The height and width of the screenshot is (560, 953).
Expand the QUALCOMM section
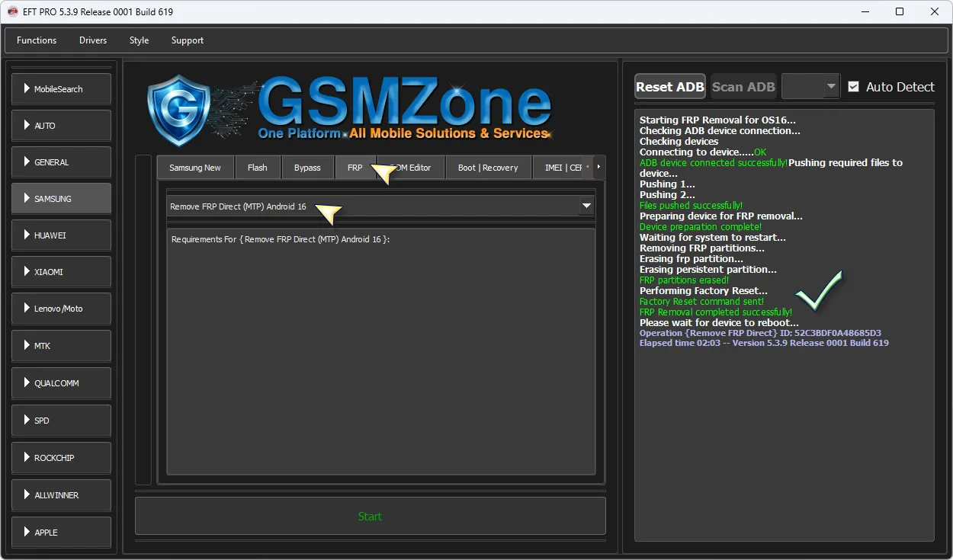point(61,383)
